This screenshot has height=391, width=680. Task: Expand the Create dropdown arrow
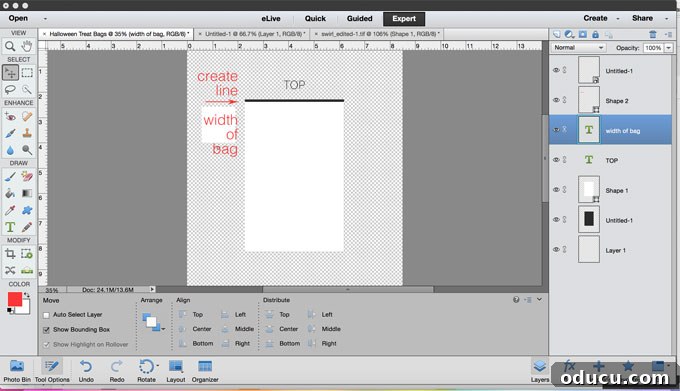[618, 19]
